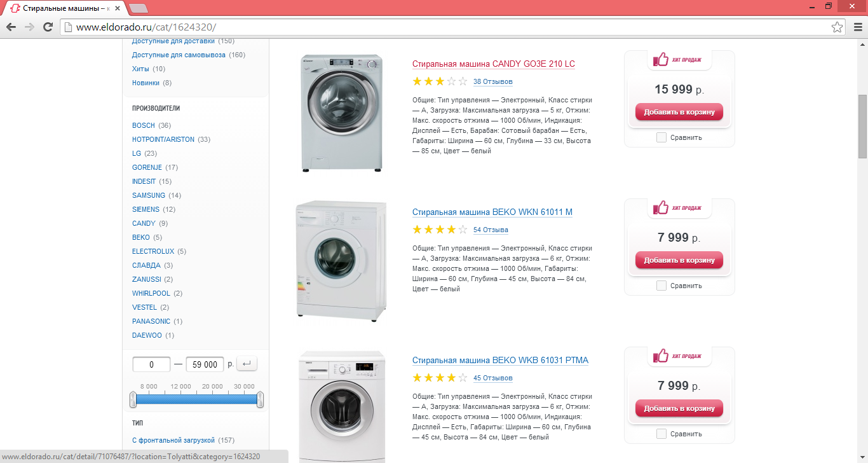Open a new browser tab
Image resolution: width=868 pixels, height=463 pixels.
(138, 8)
